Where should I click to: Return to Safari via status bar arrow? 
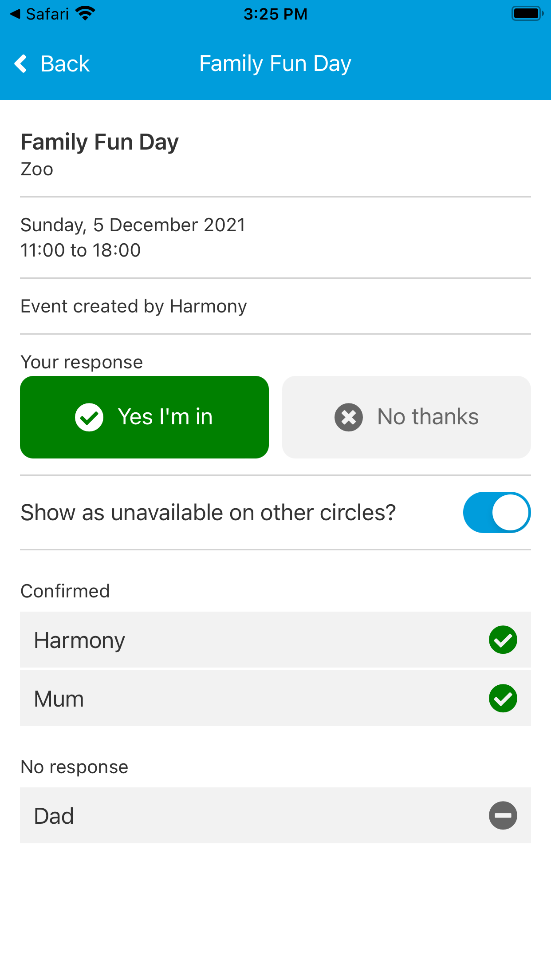[x=16, y=14]
